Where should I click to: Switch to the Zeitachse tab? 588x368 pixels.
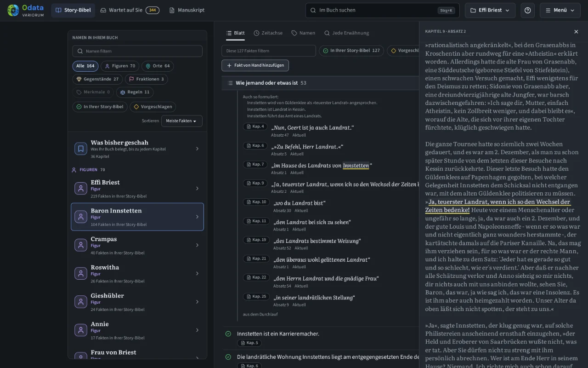(268, 33)
